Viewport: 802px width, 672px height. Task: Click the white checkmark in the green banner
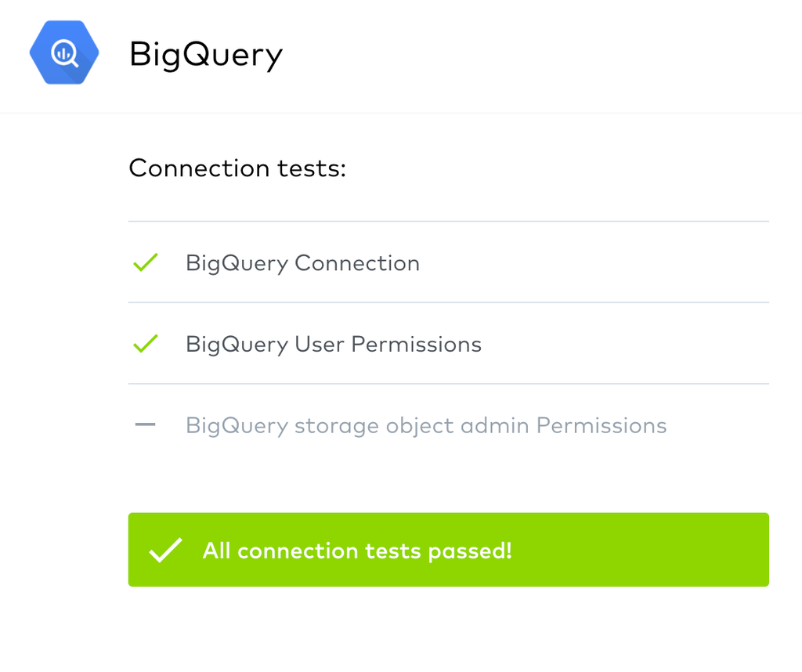pos(165,551)
